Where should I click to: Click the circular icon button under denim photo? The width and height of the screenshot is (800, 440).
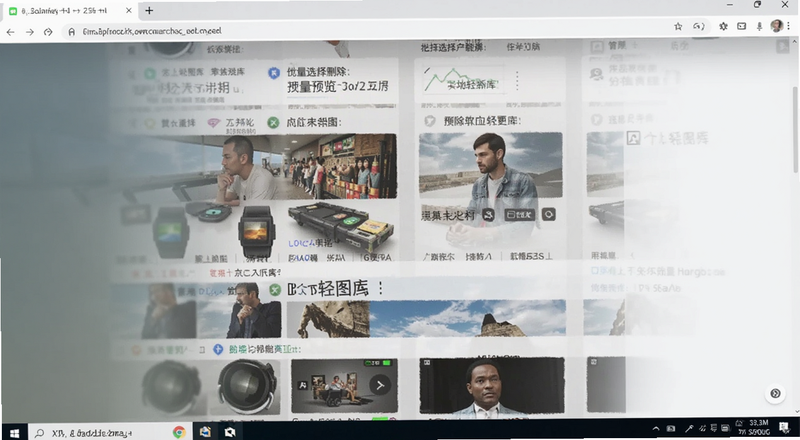[x=549, y=215]
